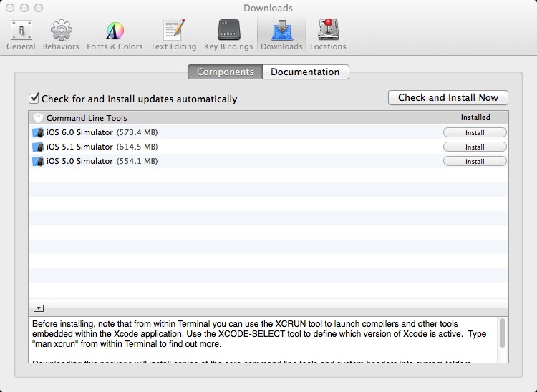Close the Downloads preferences window

10,8
